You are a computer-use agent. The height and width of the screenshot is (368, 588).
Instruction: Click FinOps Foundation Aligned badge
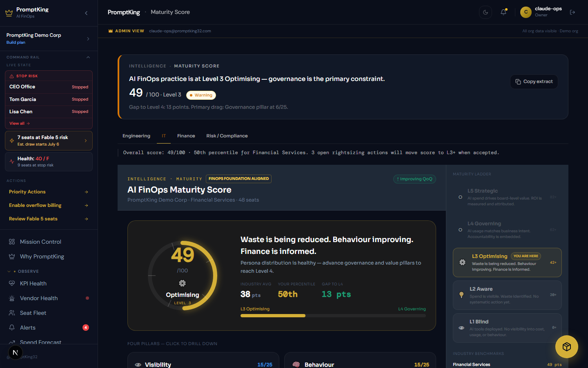239,179
